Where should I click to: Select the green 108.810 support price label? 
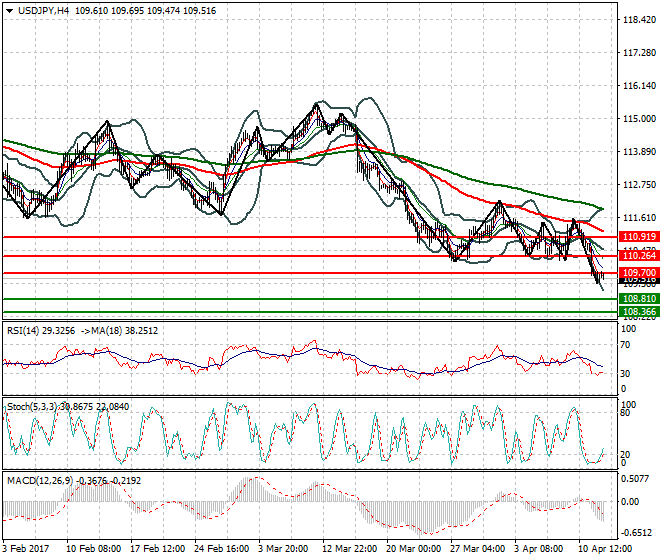(x=638, y=299)
